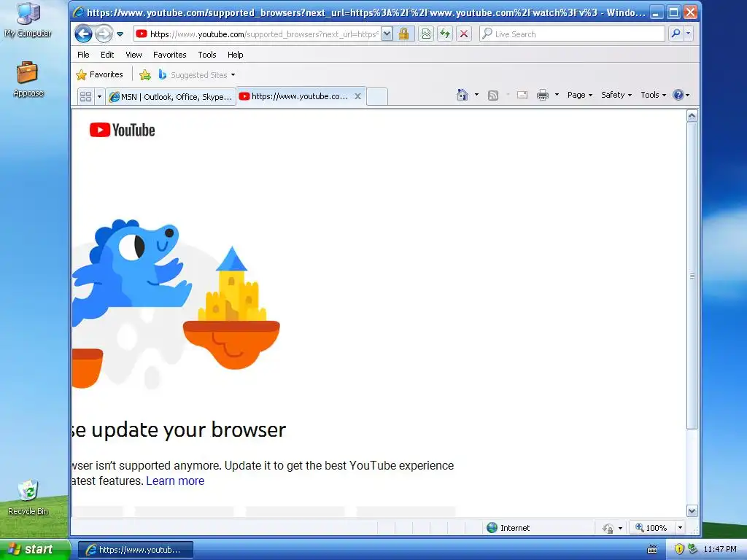Click the keyboard icon in taskbar
Viewport: 747px width, 560px height.
click(x=652, y=550)
